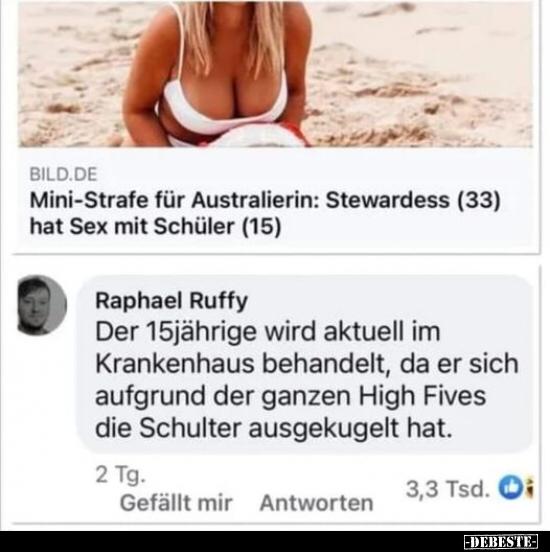
Task: Open Raphael Ruffy's profile picture
Action: point(42,305)
